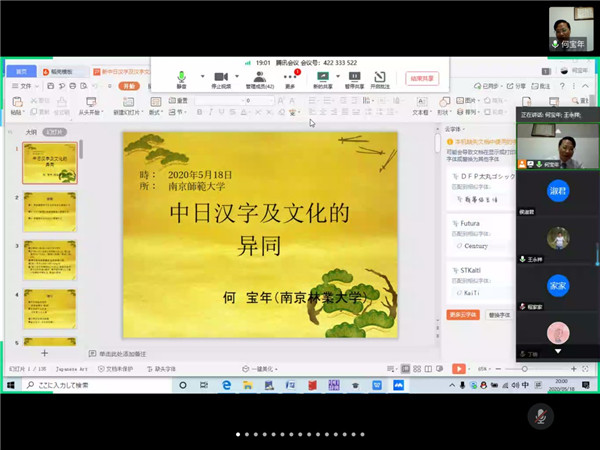Open the manage members panel
Viewport: 600px width, 450px height.
click(x=260, y=76)
